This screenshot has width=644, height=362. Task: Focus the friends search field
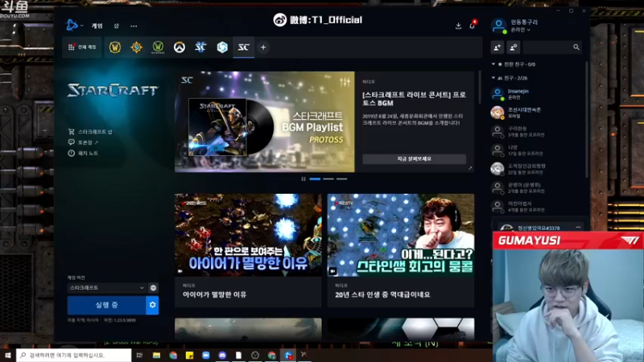tap(553, 47)
